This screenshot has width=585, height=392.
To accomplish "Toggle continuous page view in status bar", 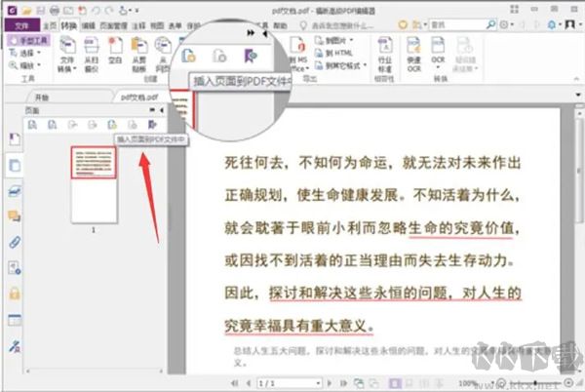I will point(409,383).
